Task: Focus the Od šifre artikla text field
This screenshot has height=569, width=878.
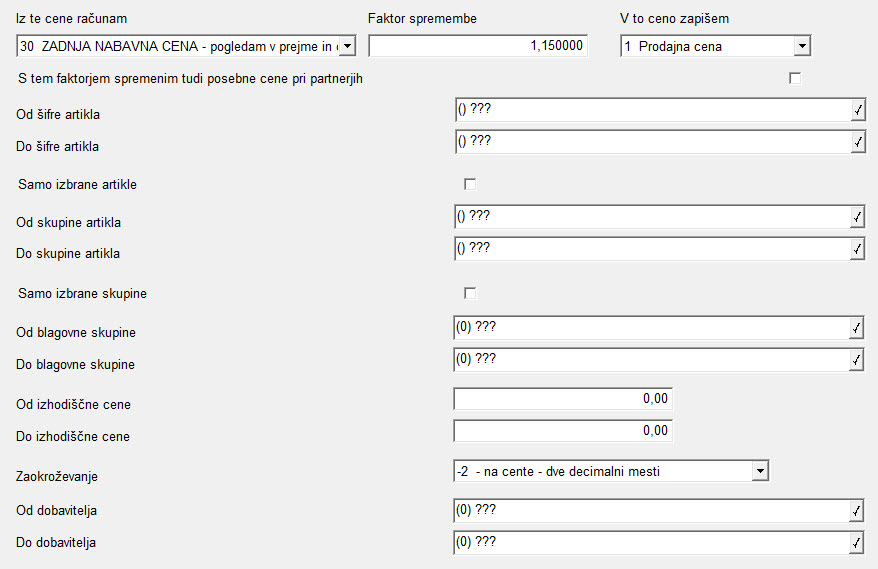Action: click(653, 110)
